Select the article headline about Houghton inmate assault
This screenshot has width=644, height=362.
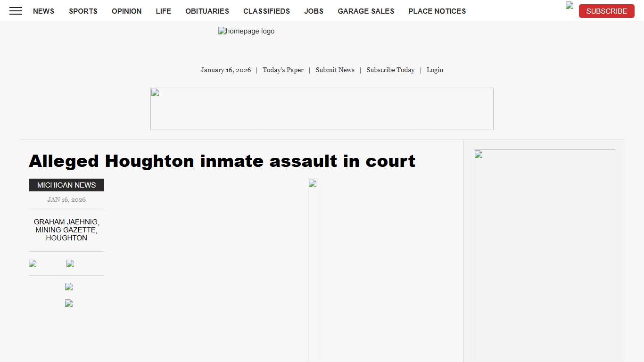click(222, 161)
